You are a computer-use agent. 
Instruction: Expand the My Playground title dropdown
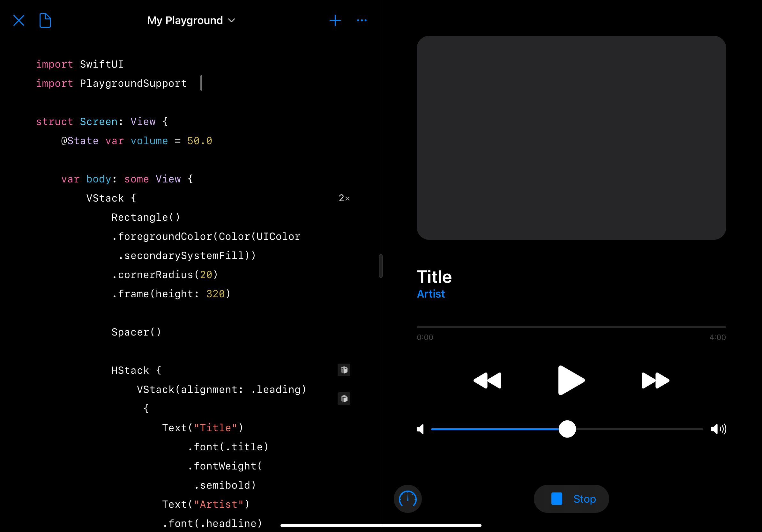coord(191,20)
